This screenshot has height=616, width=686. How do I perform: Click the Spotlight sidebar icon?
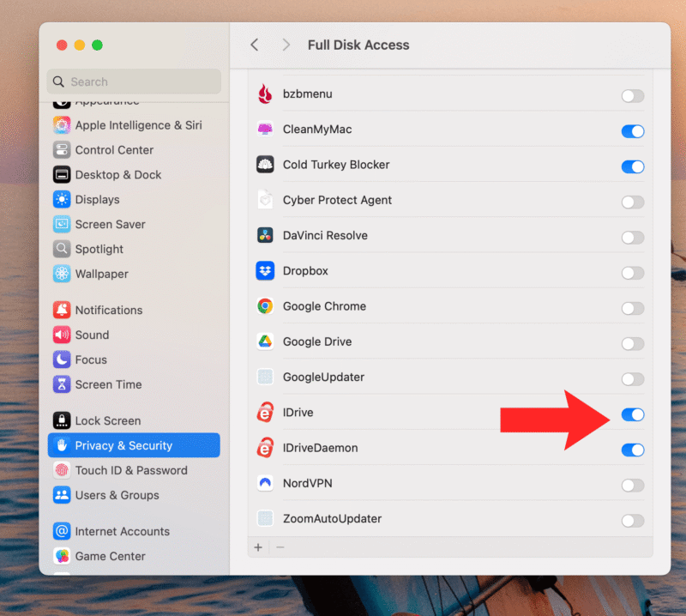coord(62,249)
